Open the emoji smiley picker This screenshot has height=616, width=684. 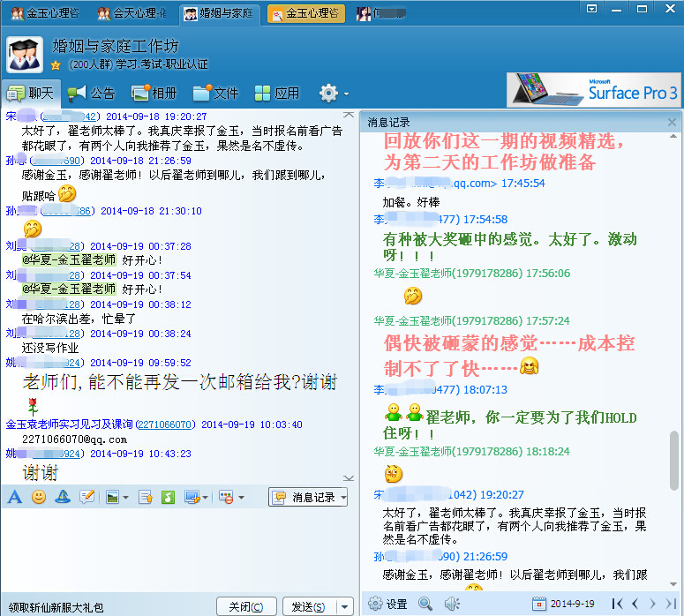point(39,497)
